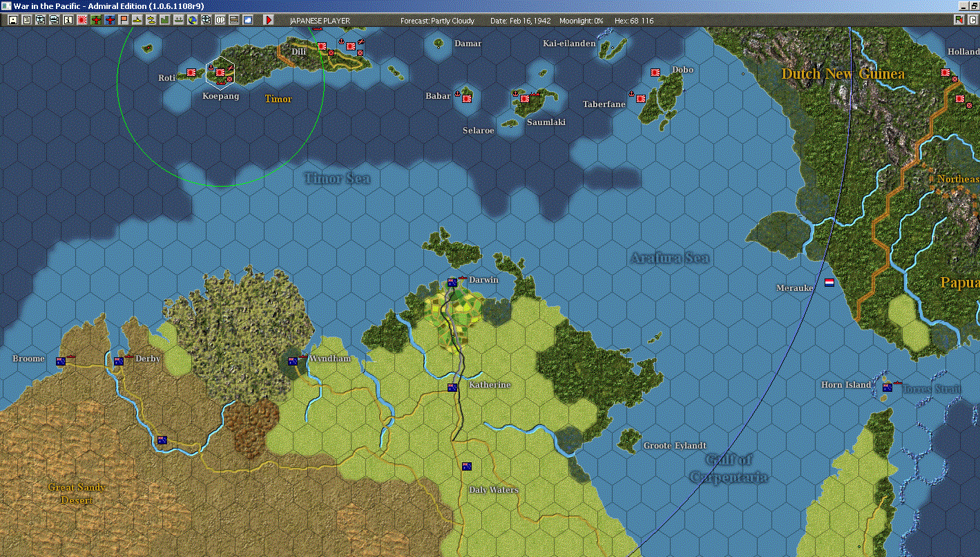Click the globe toolbar icon
The height and width of the screenshot is (557, 980).
point(193,20)
